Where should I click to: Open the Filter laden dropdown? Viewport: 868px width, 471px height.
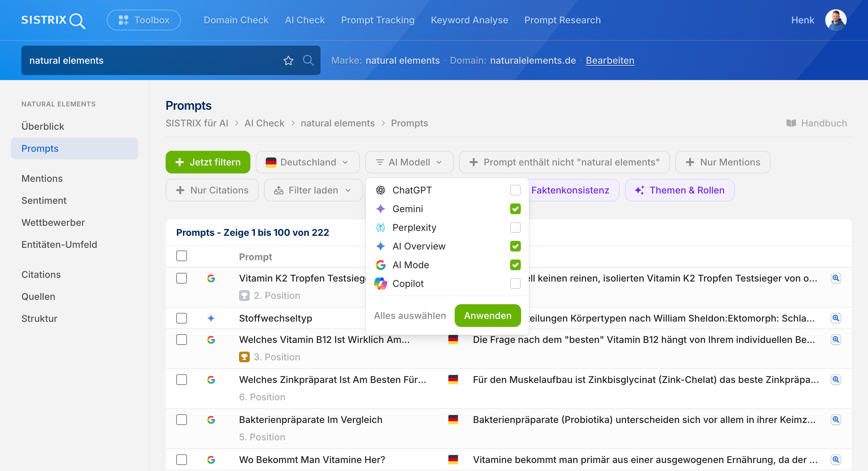point(313,190)
